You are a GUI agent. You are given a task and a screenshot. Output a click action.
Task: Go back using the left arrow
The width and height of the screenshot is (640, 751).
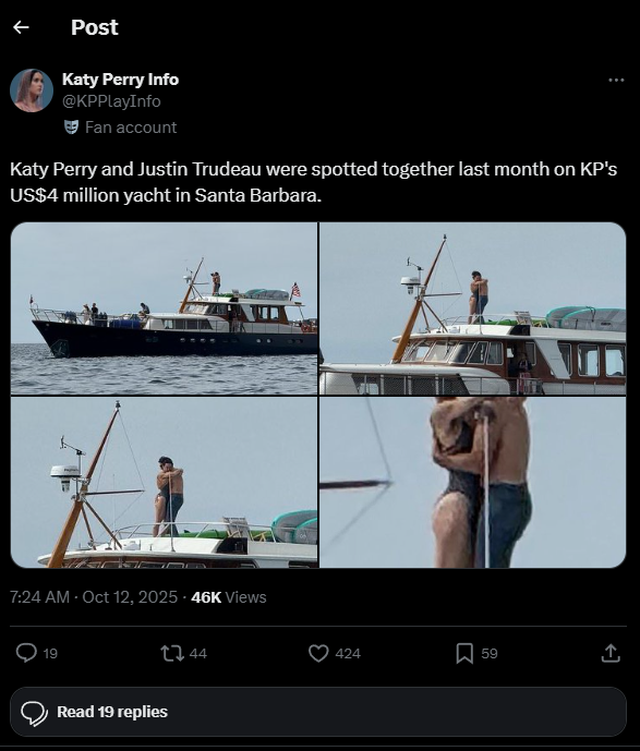[x=21, y=28]
